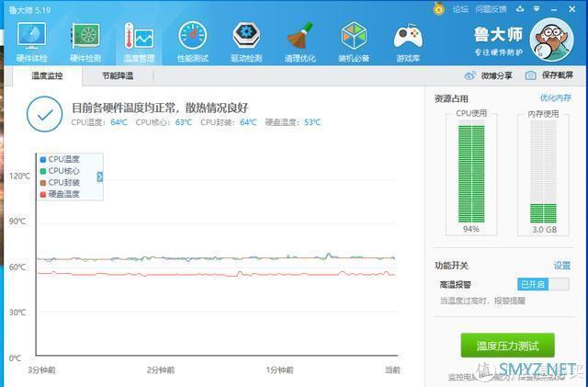Viewport: 588px width, 387px height.
Task: Toggle the 高温报警 switch
Action: pos(543,285)
